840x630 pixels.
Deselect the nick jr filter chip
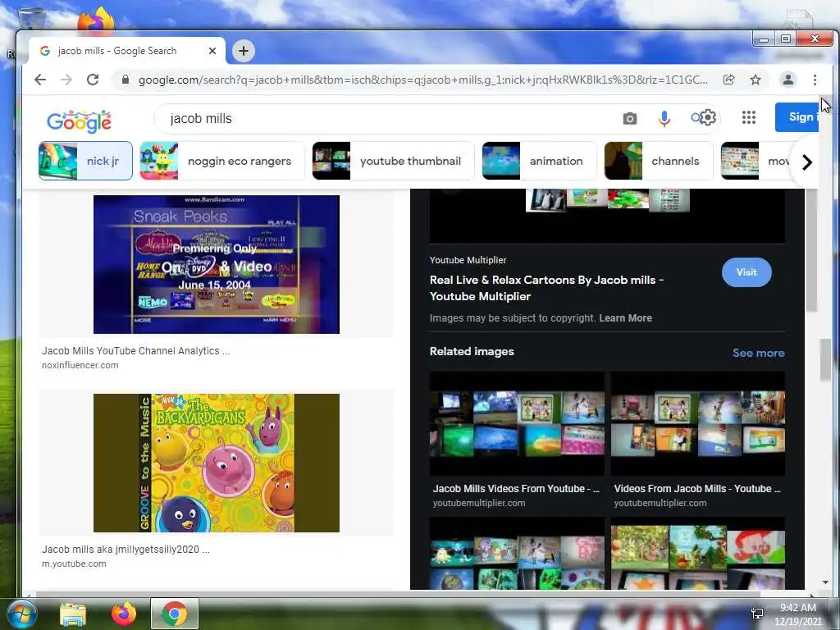coord(85,161)
